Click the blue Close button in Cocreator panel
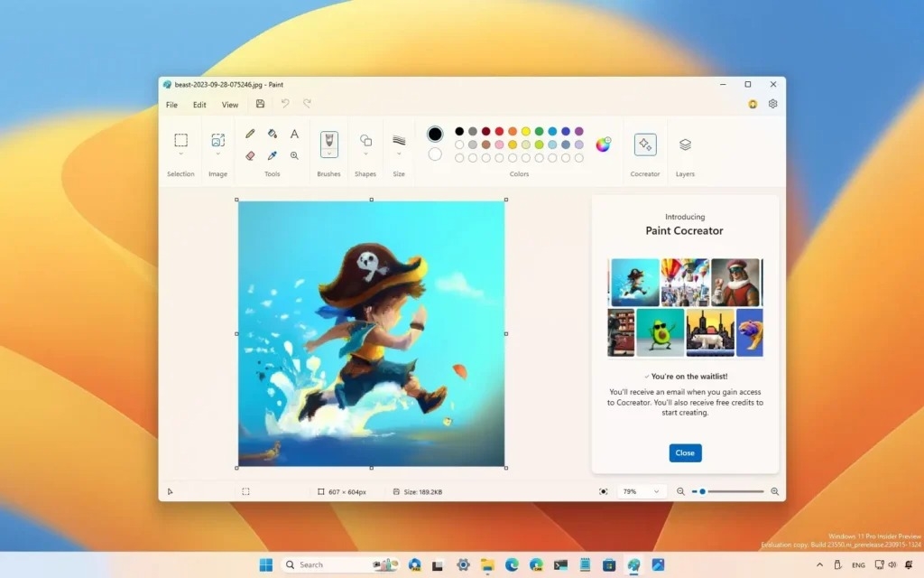Image resolution: width=924 pixels, height=578 pixels. [685, 452]
